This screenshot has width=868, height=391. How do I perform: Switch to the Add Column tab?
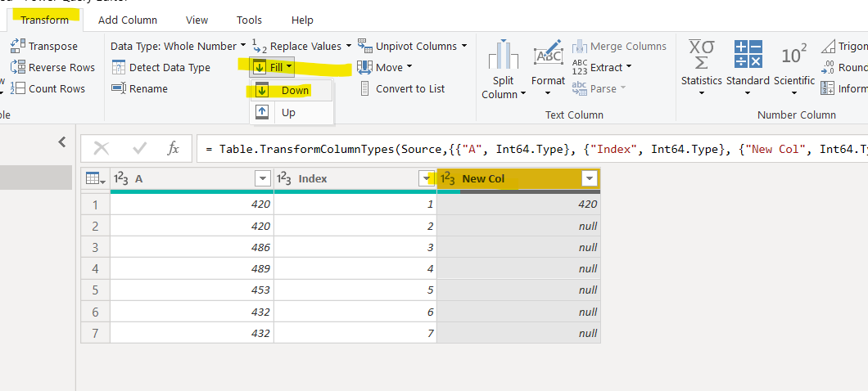click(x=127, y=20)
